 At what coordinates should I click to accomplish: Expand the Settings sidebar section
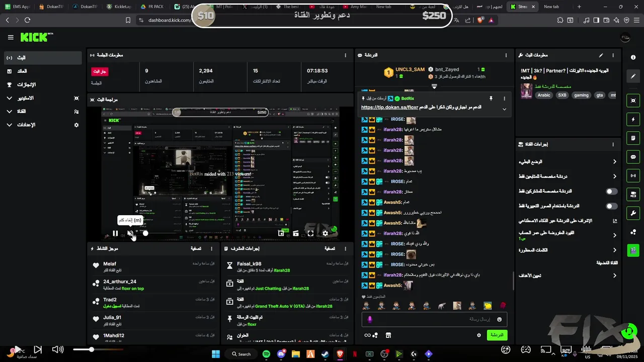[x=43, y=125]
